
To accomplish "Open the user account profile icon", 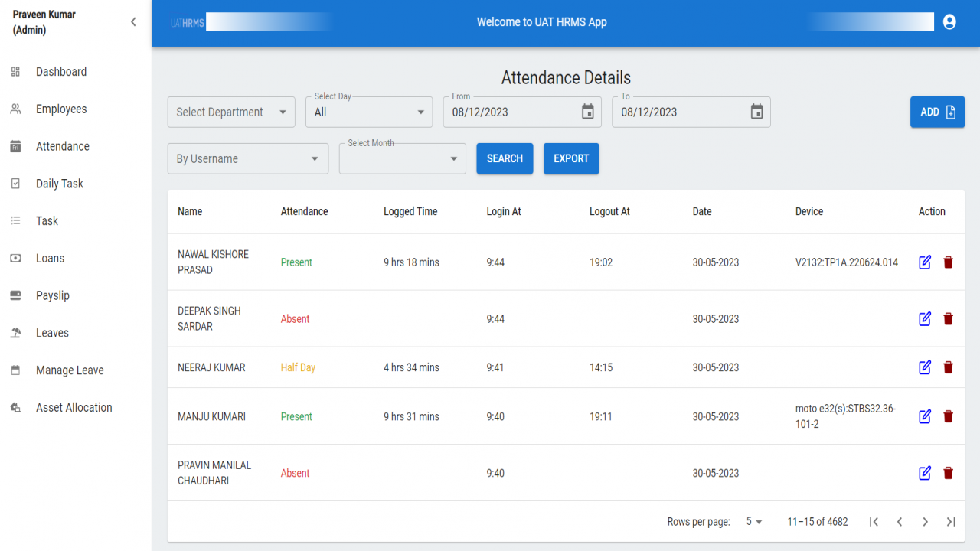I will tap(949, 22).
